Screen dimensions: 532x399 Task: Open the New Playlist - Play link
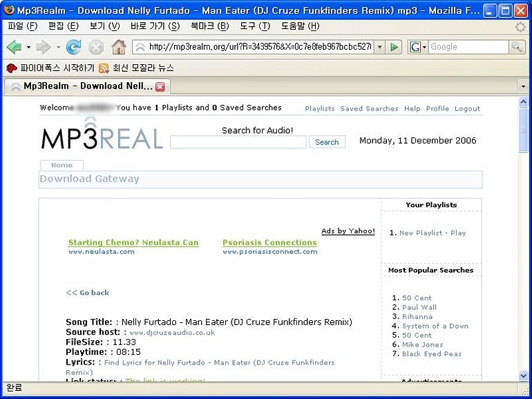(433, 233)
